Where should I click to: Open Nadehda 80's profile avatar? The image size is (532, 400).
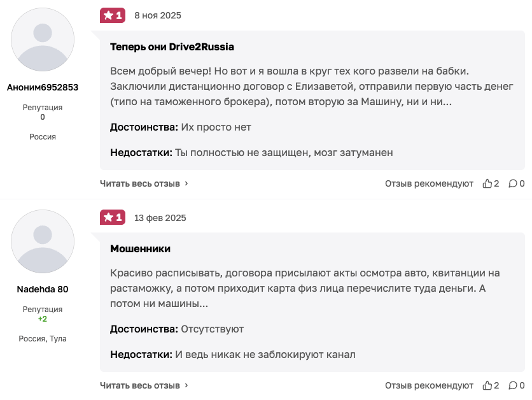coord(42,241)
